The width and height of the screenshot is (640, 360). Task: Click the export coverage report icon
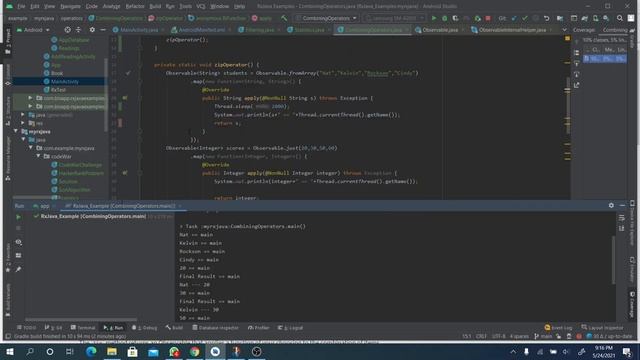576,85
